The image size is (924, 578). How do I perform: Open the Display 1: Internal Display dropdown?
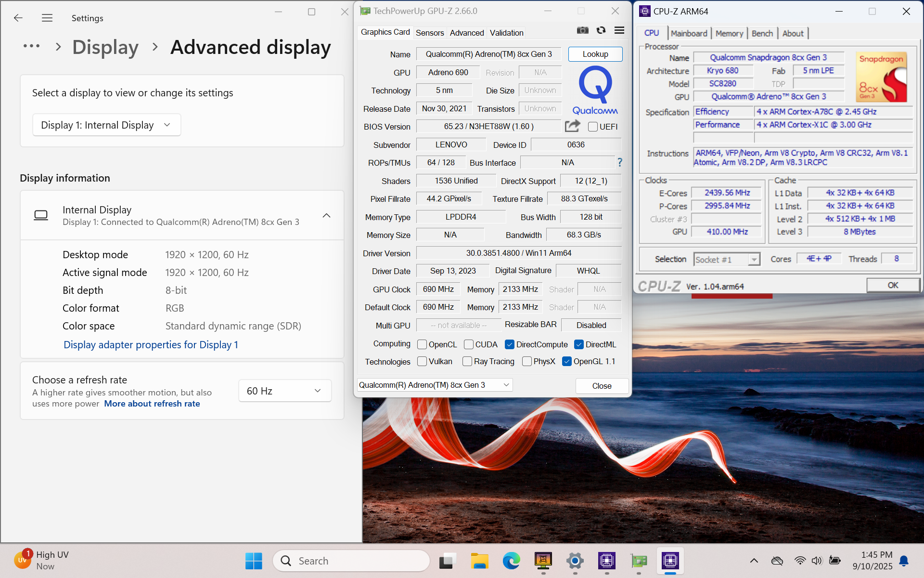point(106,125)
